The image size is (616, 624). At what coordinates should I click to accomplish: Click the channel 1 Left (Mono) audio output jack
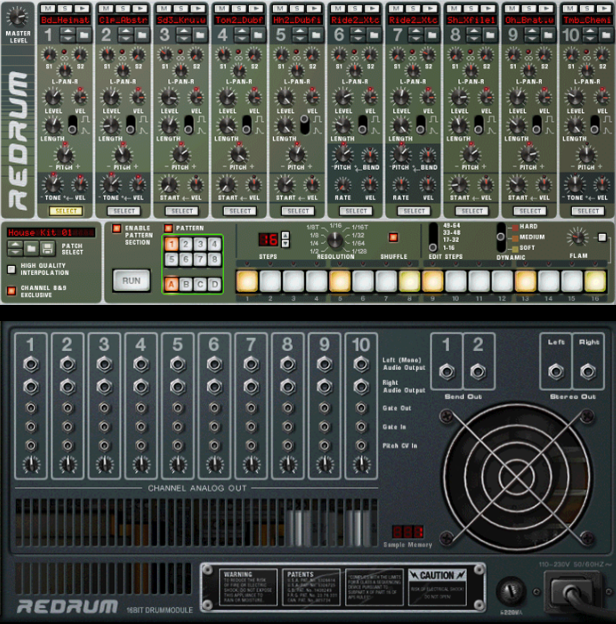31,364
